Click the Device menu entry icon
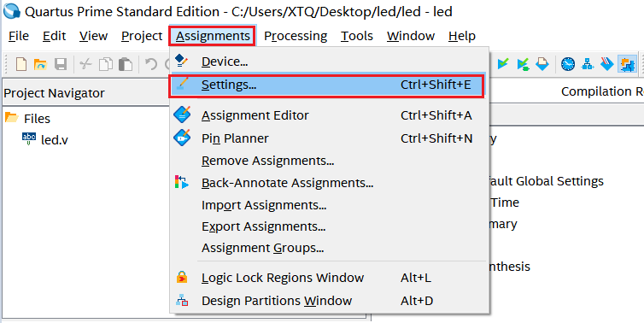 (181, 61)
